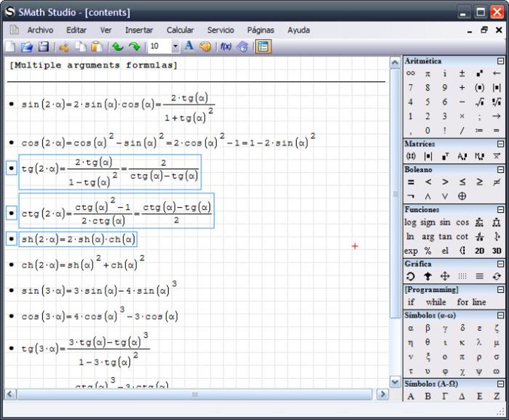Undo last action green arrow
This screenshot has width=509, height=420.
[x=117, y=47]
